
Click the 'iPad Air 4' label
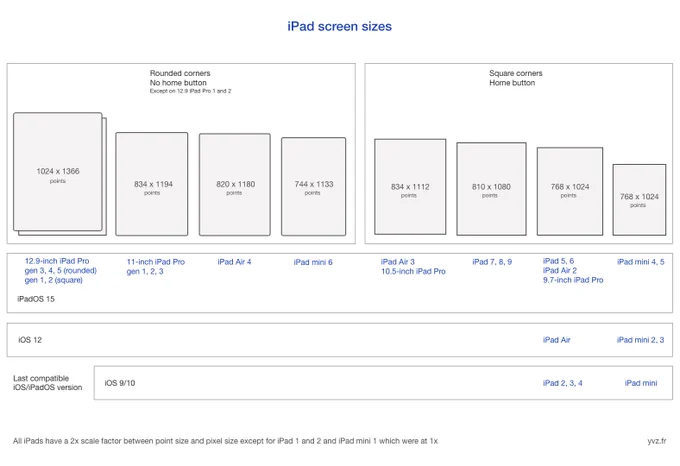click(234, 262)
